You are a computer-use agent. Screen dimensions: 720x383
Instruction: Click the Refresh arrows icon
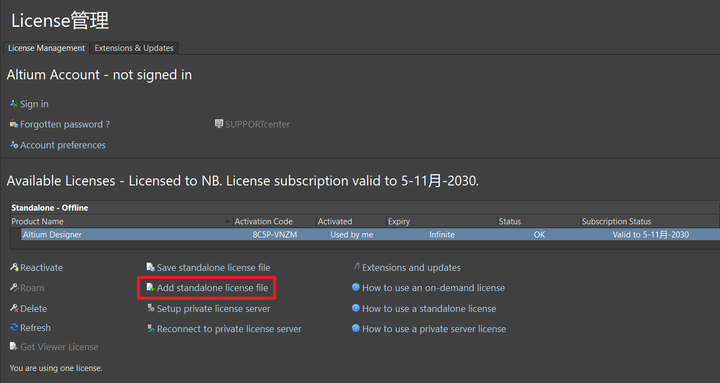pyautogui.click(x=14, y=327)
